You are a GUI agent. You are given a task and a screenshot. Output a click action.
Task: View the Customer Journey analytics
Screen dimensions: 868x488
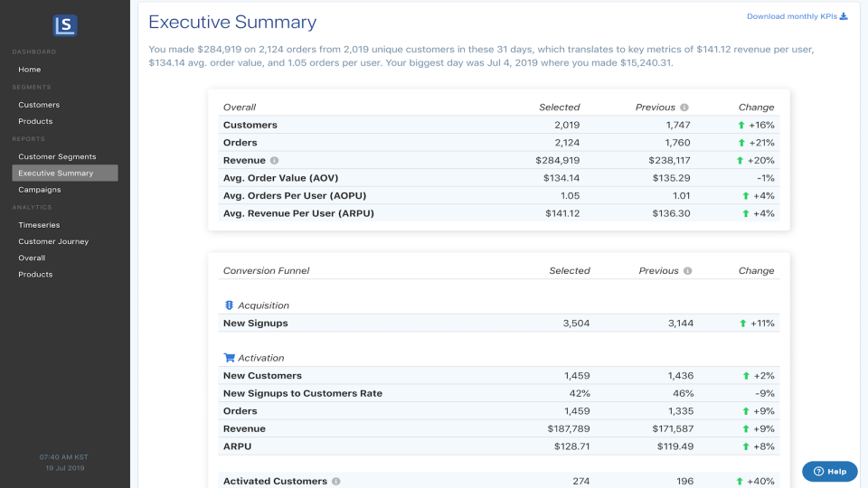click(53, 241)
